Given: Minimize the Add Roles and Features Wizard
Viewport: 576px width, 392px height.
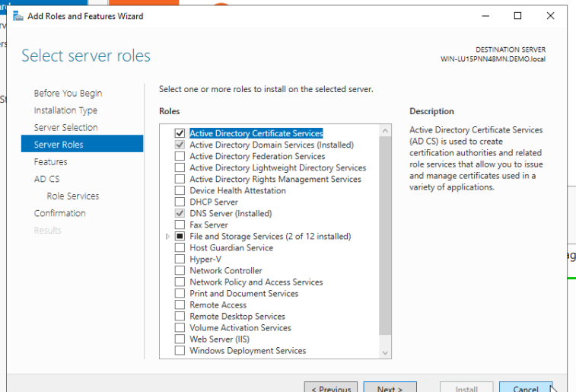Looking at the screenshot, I should pos(485,16).
